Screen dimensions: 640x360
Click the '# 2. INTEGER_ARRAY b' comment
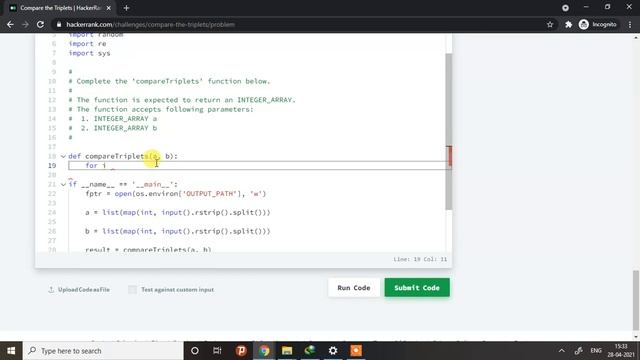click(113, 128)
